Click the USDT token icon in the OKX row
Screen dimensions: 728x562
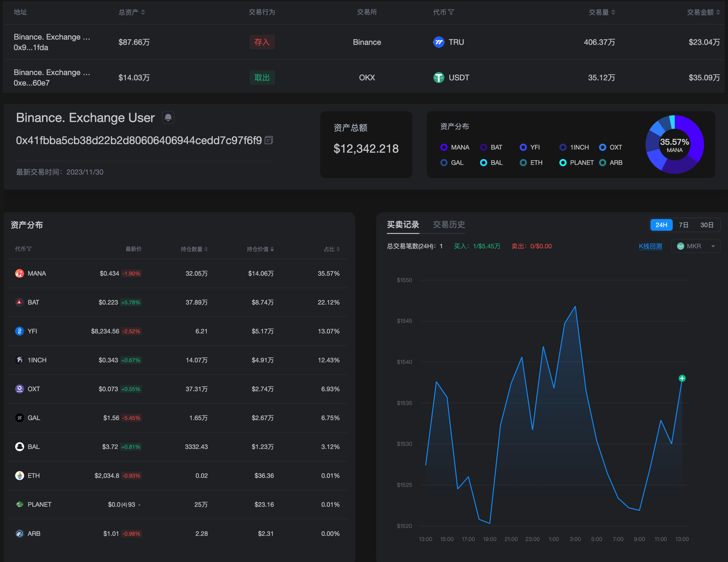pyautogui.click(x=439, y=77)
